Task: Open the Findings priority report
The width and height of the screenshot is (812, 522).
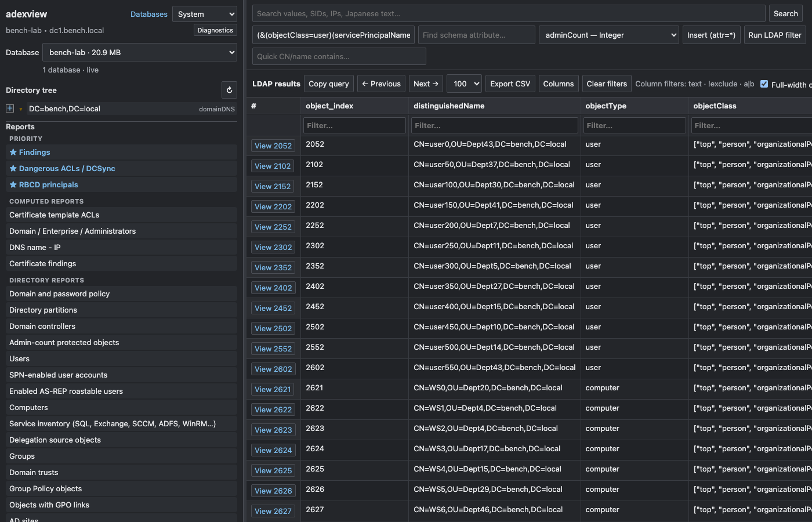Action: click(x=121, y=152)
